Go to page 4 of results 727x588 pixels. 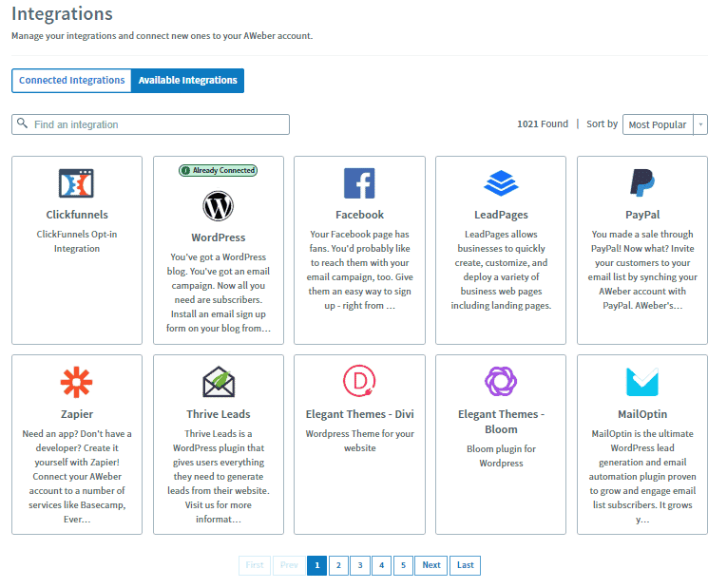click(382, 565)
